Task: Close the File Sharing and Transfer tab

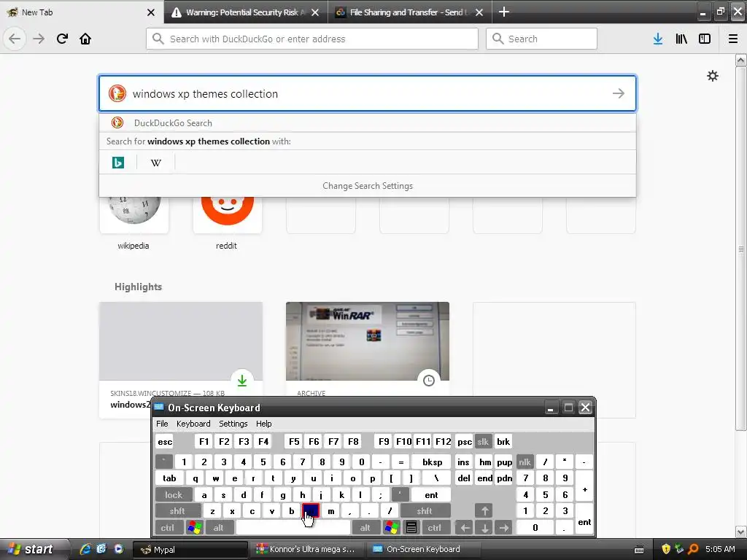Action: point(479,12)
